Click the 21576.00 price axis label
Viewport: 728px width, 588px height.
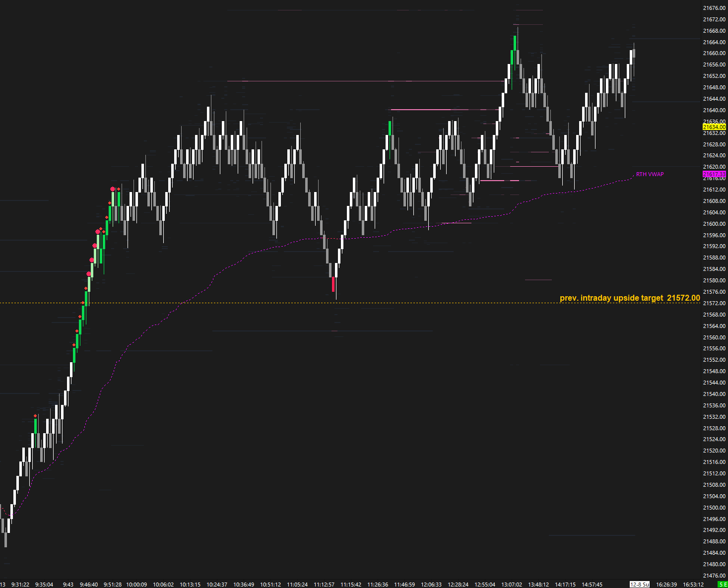pyautogui.click(x=714, y=292)
